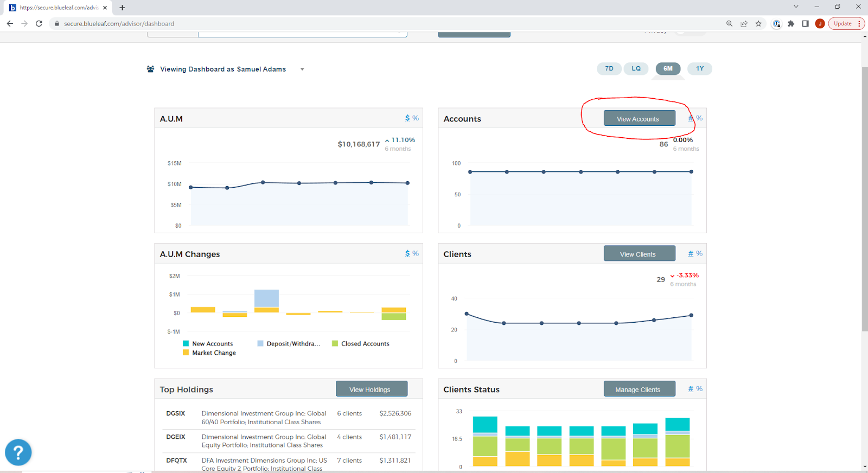Select the 7D time range tab
Viewport: 868px width, 473px height.
(x=609, y=69)
